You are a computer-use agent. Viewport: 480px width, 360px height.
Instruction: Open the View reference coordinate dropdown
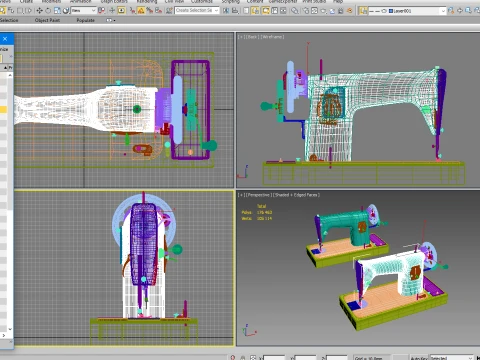pos(83,11)
